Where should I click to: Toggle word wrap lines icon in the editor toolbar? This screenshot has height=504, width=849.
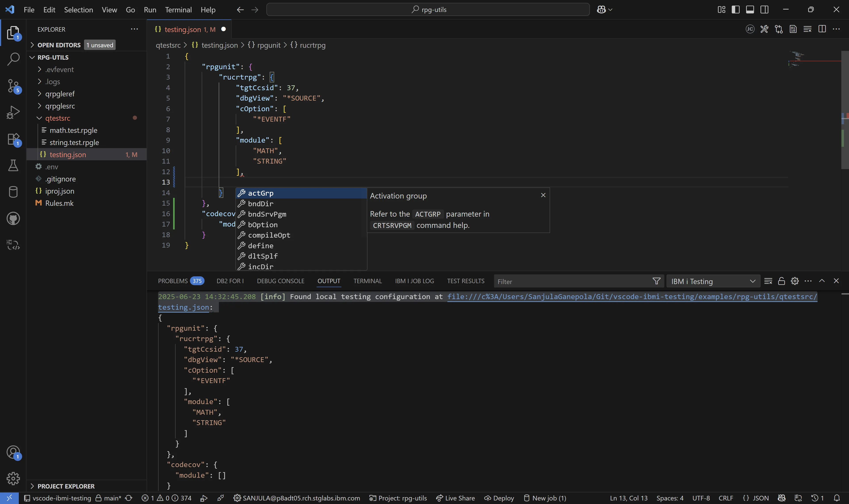pos(808,29)
